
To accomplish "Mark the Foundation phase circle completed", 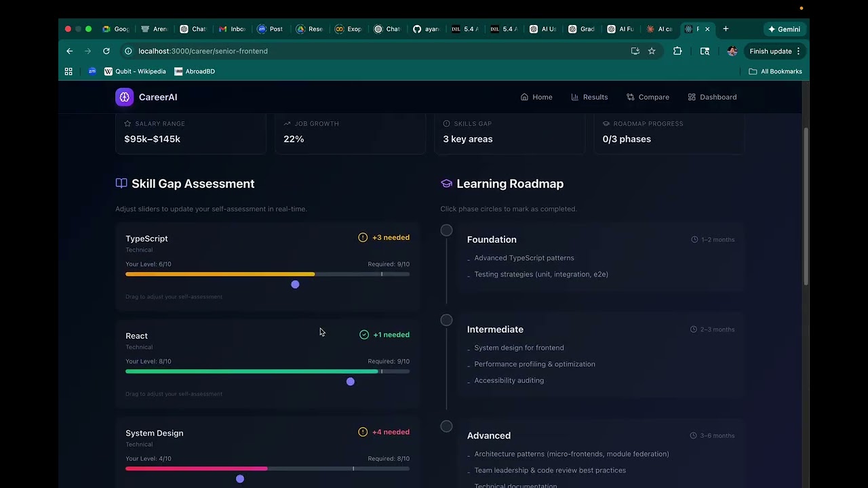I will pos(446,230).
